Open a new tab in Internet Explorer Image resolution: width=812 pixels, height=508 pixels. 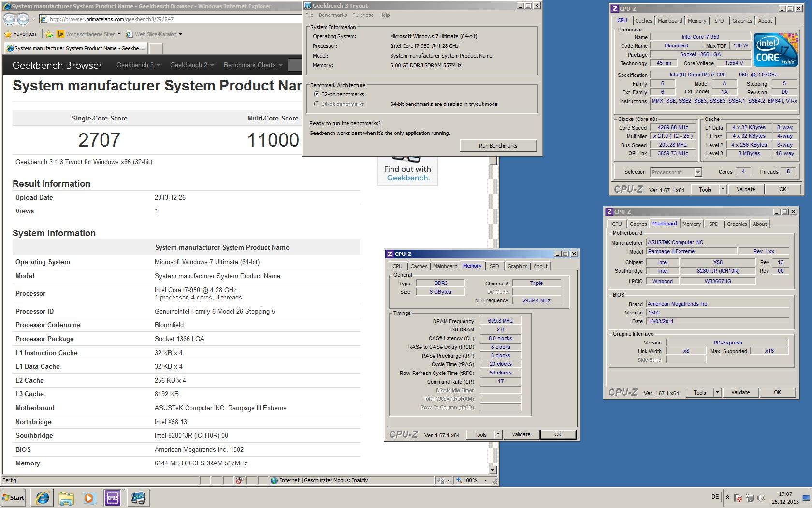coord(156,48)
